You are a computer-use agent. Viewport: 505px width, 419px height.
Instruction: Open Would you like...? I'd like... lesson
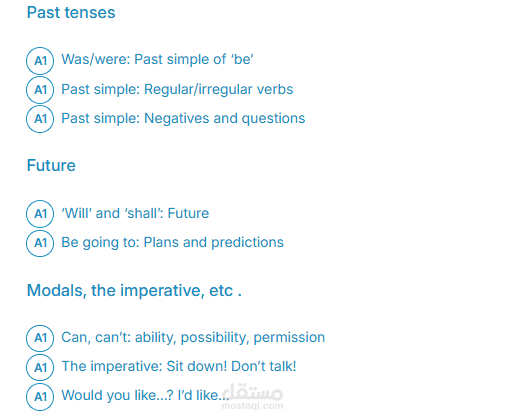click(x=145, y=395)
